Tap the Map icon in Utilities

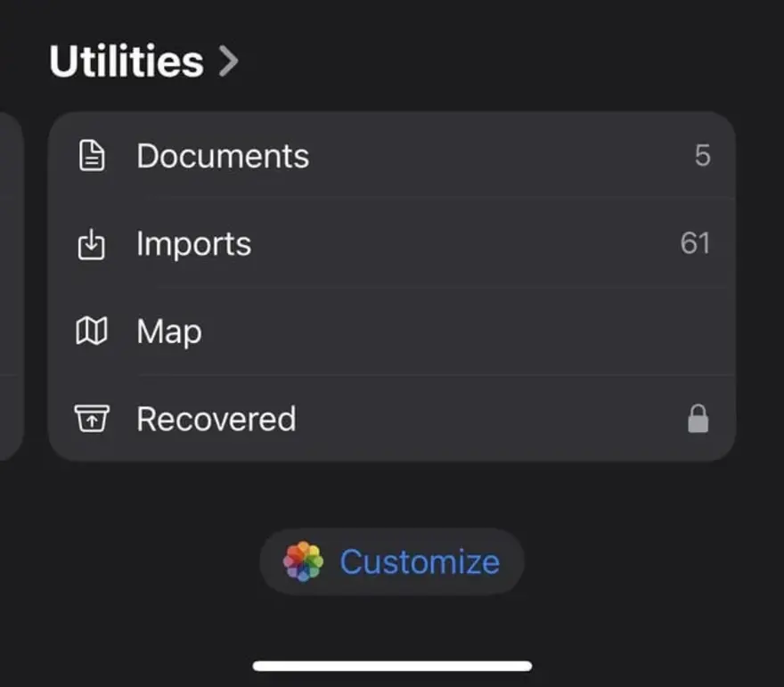click(x=90, y=331)
